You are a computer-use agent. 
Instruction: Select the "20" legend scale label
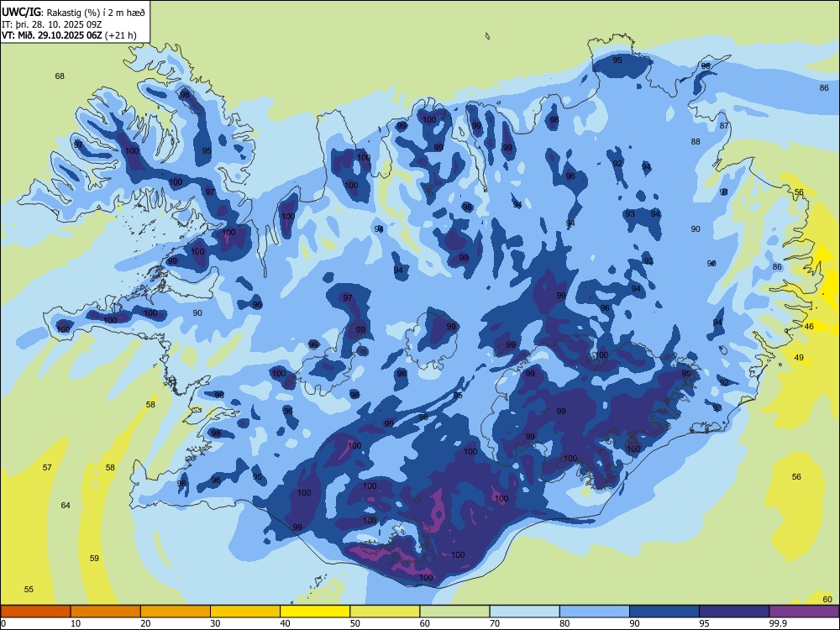pyautogui.click(x=145, y=623)
